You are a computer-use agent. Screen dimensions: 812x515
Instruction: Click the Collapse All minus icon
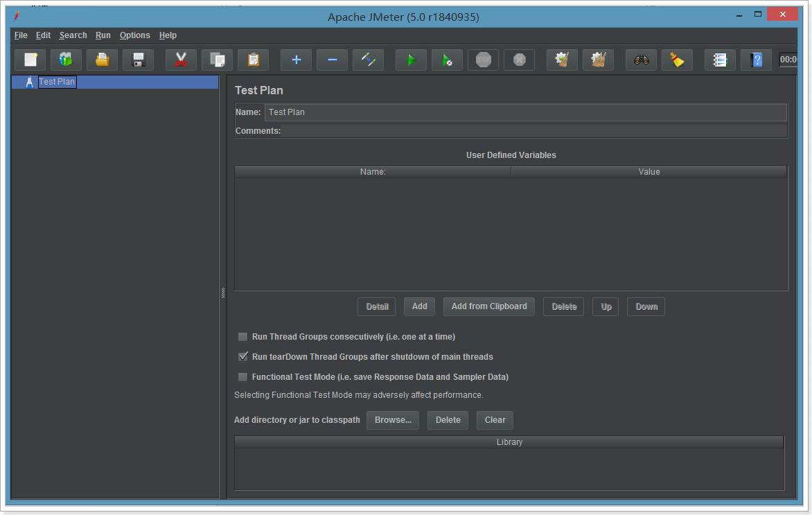[x=333, y=60]
